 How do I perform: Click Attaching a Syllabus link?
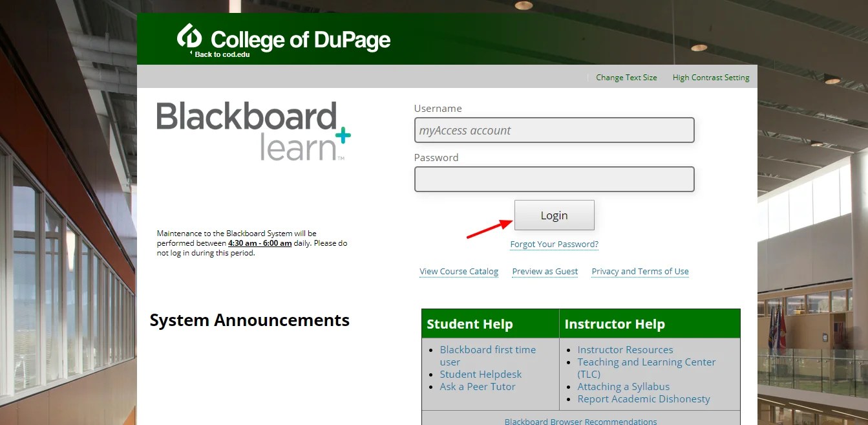pyautogui.click(x=624, y=387)
